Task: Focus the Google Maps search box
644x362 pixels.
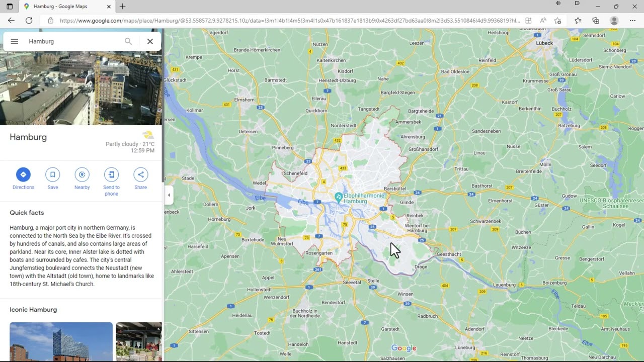Action: tap(73, 41)
